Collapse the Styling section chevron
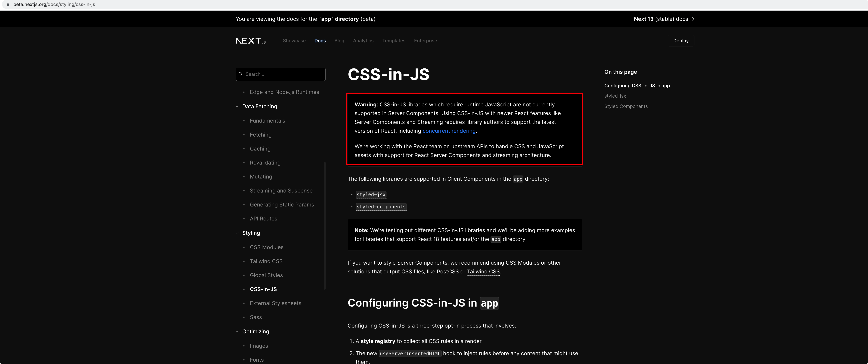The height and width of the screenshot is (364, 868). click(x=237, y=233)
